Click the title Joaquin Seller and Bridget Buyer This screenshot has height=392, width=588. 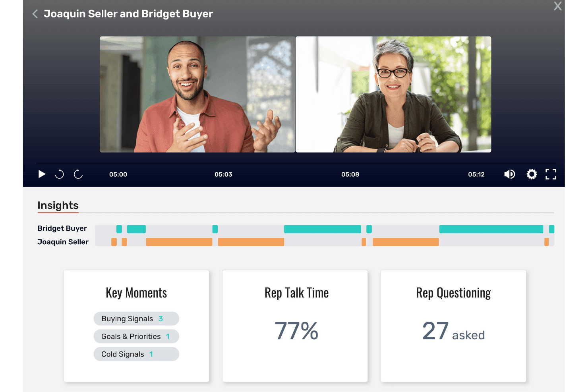click(x=128, y=14)
